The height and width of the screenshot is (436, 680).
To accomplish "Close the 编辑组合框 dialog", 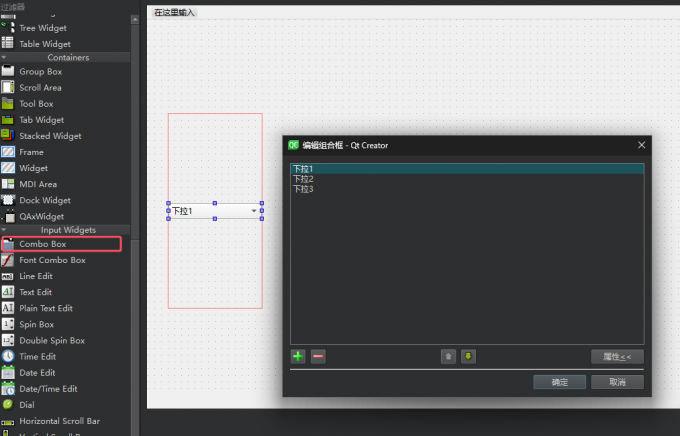I will (x=641, y=145).
